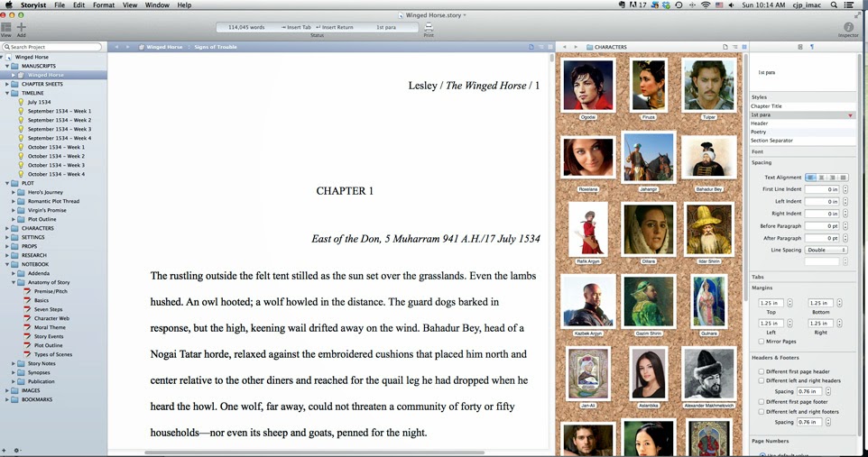Open the Format menu

(x=104, y=5)
